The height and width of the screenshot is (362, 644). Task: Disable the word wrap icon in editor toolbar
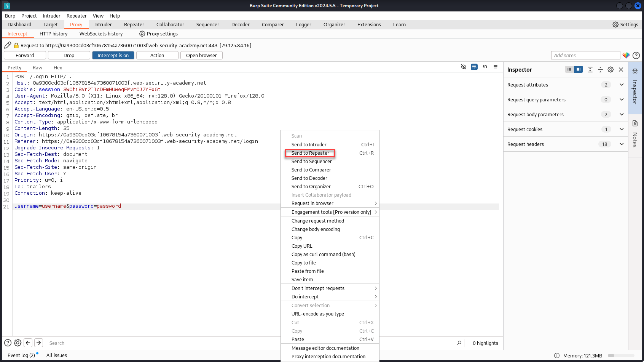(474, 67)
